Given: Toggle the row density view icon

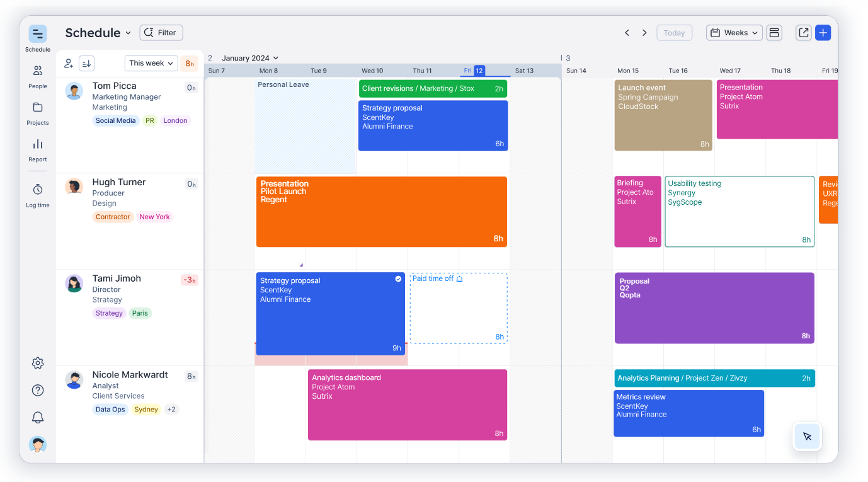Looking at the screenshot, I should point(774,33).
